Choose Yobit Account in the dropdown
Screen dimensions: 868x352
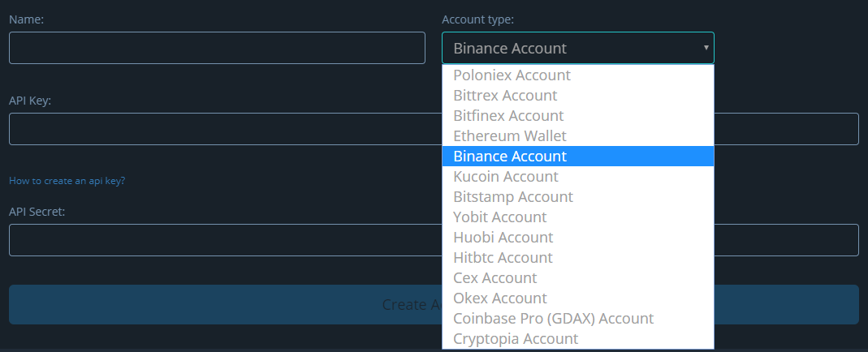[x=578, y=217]
